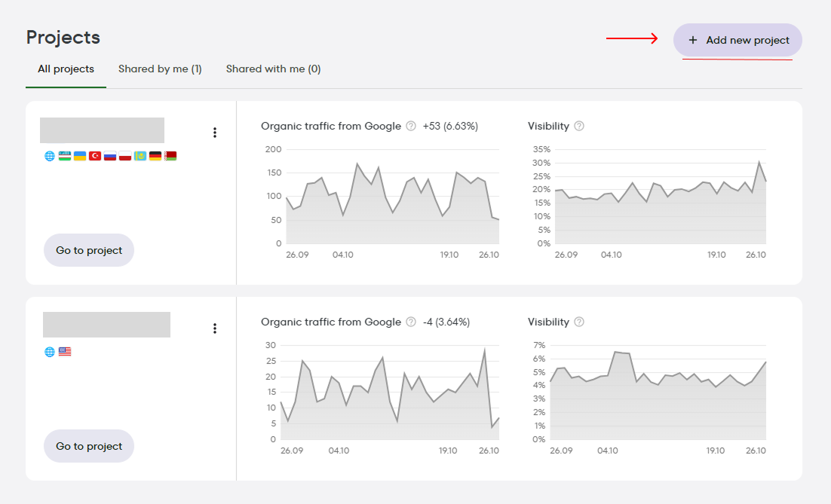Select the Kazakhstan flag in the first project

[x=140, y=156]
